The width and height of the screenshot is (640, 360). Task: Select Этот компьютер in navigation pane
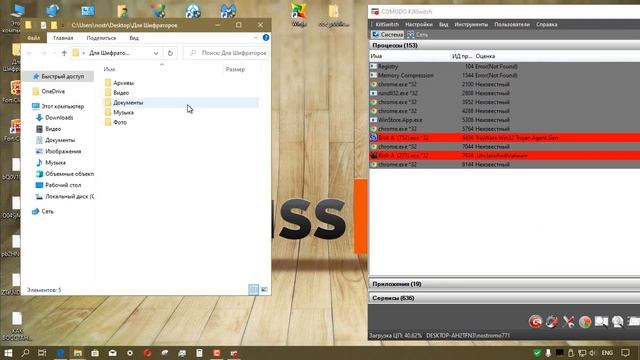pyautogui.click(x=58, y=106)
